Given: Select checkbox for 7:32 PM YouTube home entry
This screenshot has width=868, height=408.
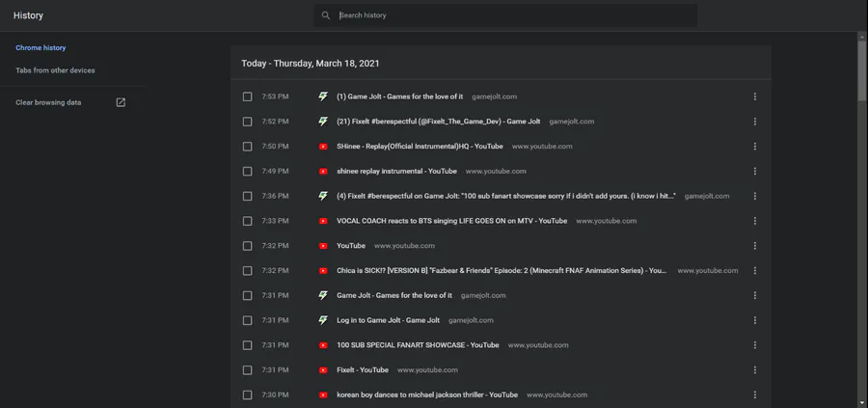Looking at the screenshot, I should pos(248,246).
